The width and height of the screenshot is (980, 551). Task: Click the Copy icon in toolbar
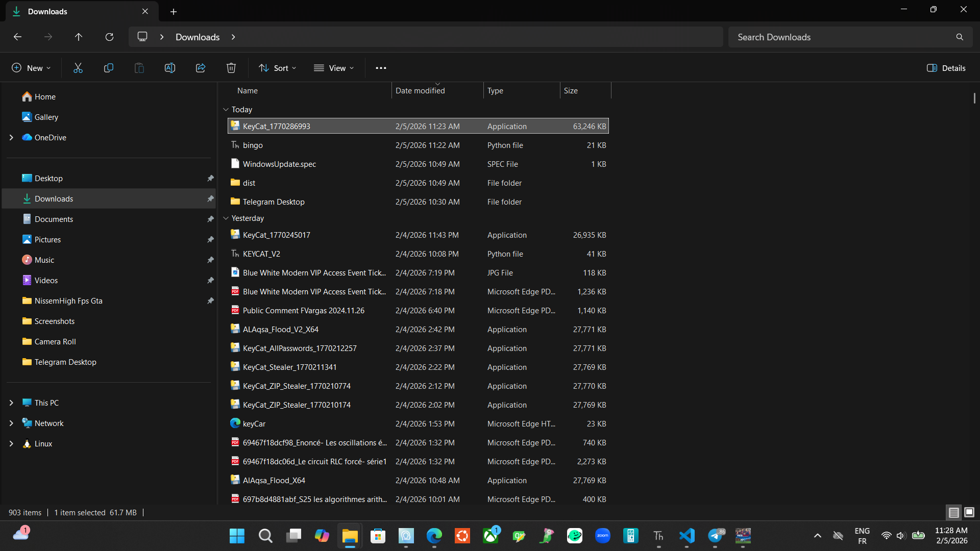click(x=108, y=68)
